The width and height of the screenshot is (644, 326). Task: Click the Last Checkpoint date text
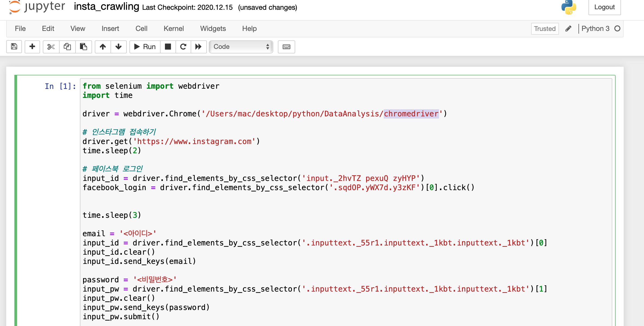coord(187,7)
